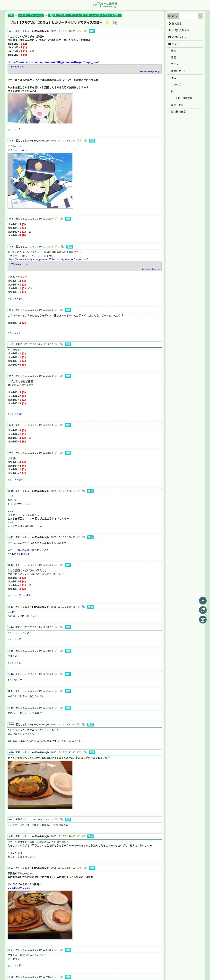Like post 5 with the heart icon
The image size is (210, 980).
(56, 310)
